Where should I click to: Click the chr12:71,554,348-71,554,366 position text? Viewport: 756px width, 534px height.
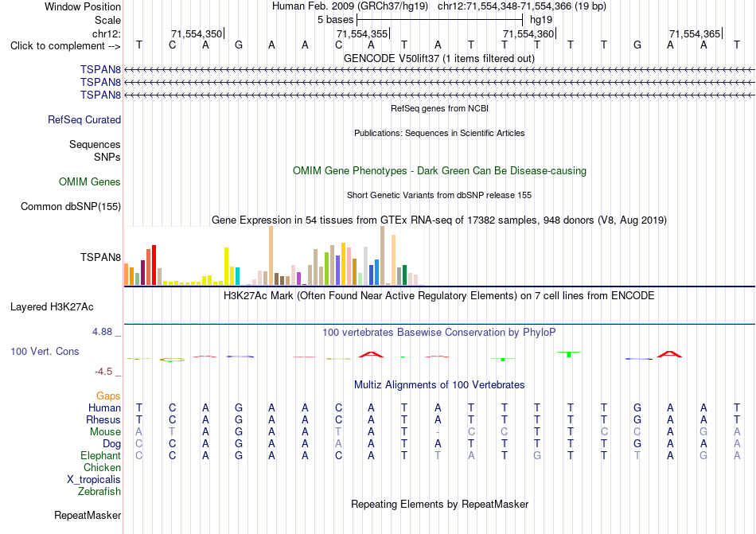click(522, 6)
